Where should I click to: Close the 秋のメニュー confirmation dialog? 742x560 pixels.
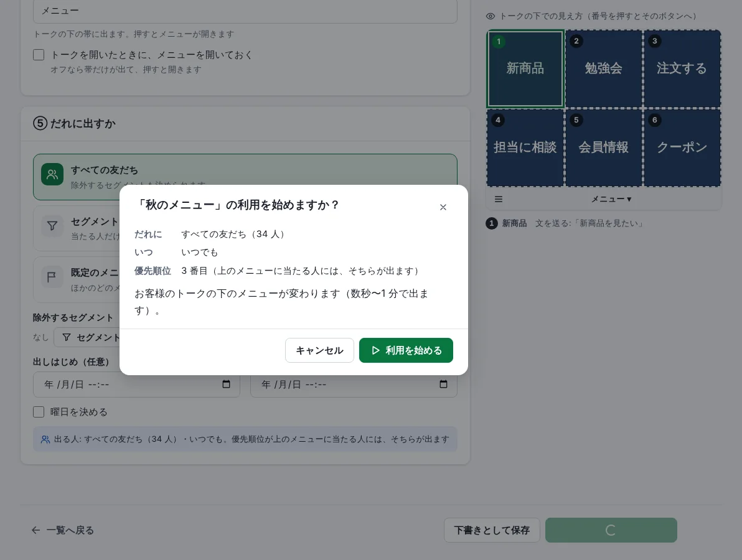443,207
